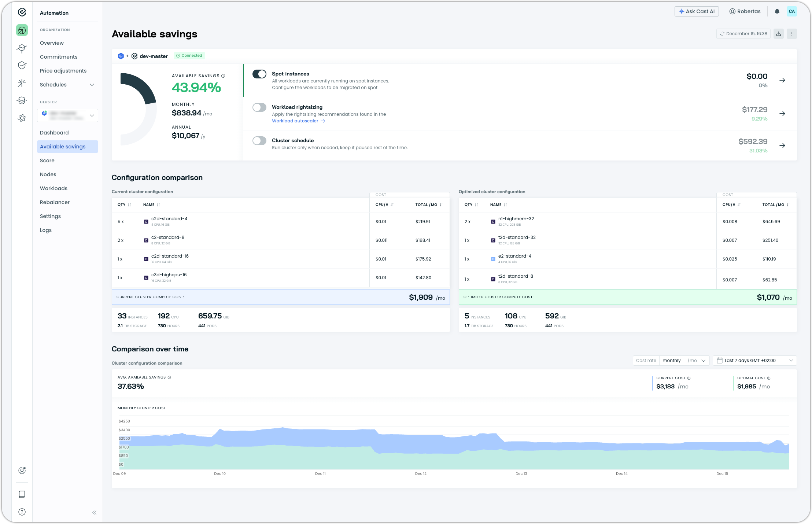Click the documentation book icon in sidebar

pos(22,494)
